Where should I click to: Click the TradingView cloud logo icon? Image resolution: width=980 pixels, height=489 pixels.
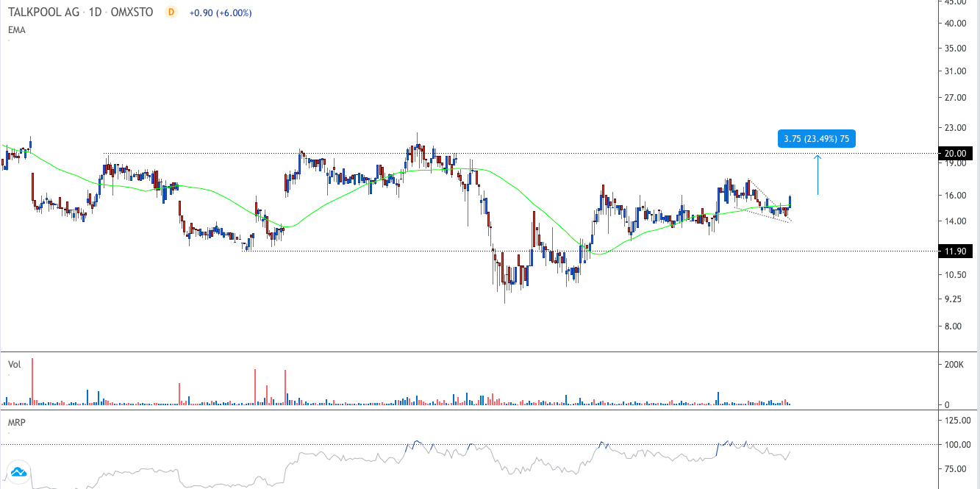coord(18,472)
